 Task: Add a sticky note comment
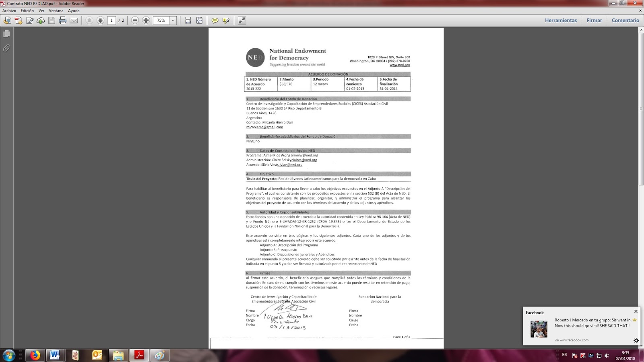(x=215, y=21)
